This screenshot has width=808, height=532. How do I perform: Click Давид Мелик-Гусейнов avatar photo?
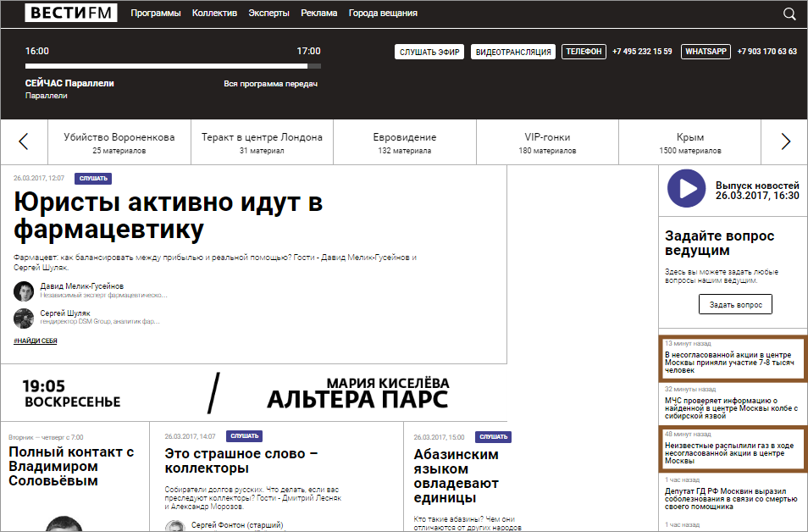click(24, 291)
